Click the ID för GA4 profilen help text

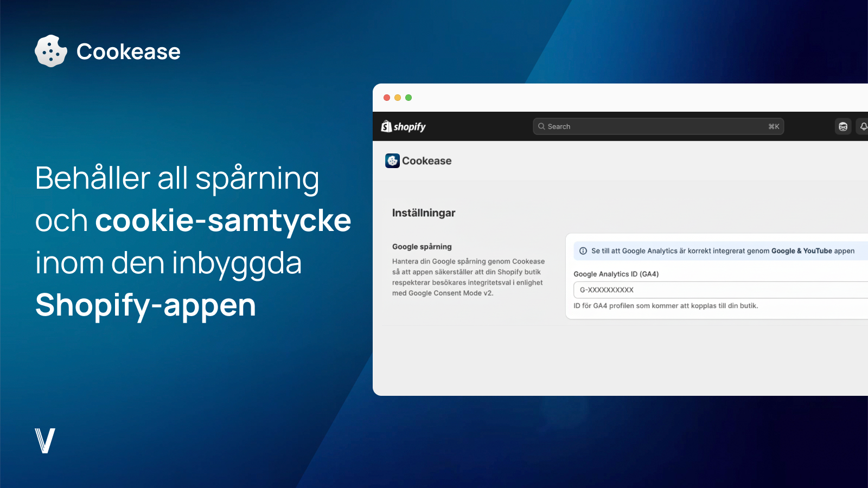pyautogui.click(x=666, y=306)
